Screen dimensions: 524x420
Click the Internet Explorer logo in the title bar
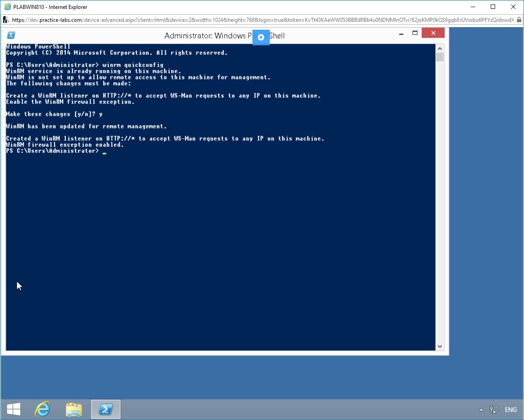(8, 7)
